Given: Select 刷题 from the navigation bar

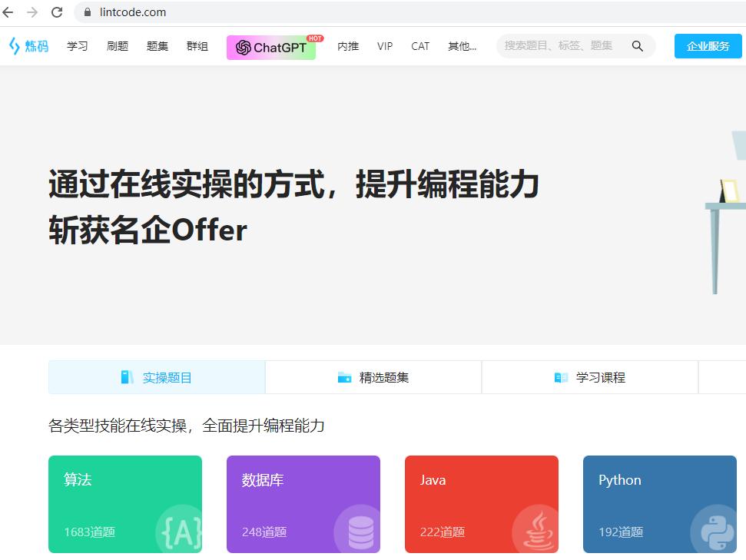Looking at the screenshot, I should (117, 46).
